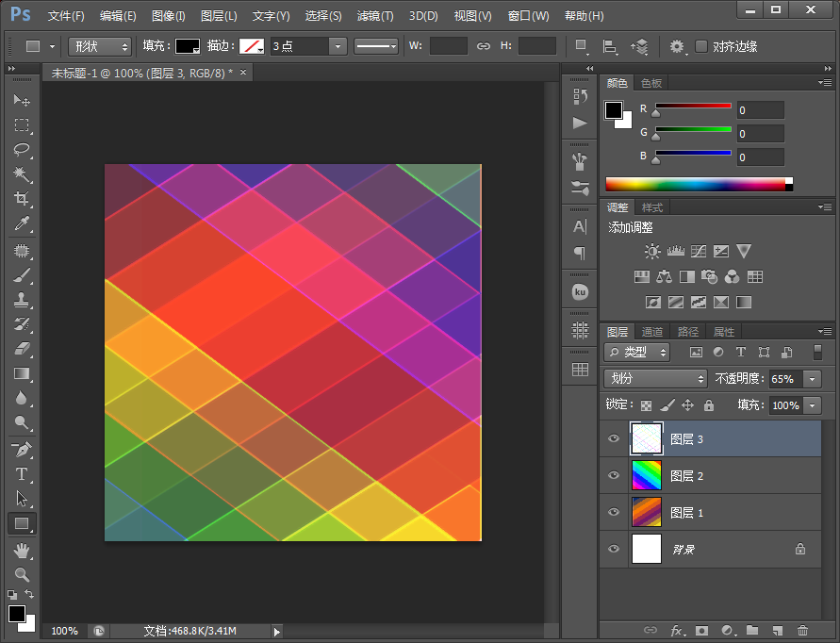Click the delete layer trash icon
This screenshot has height=643, width=840.
pos(802,630)
